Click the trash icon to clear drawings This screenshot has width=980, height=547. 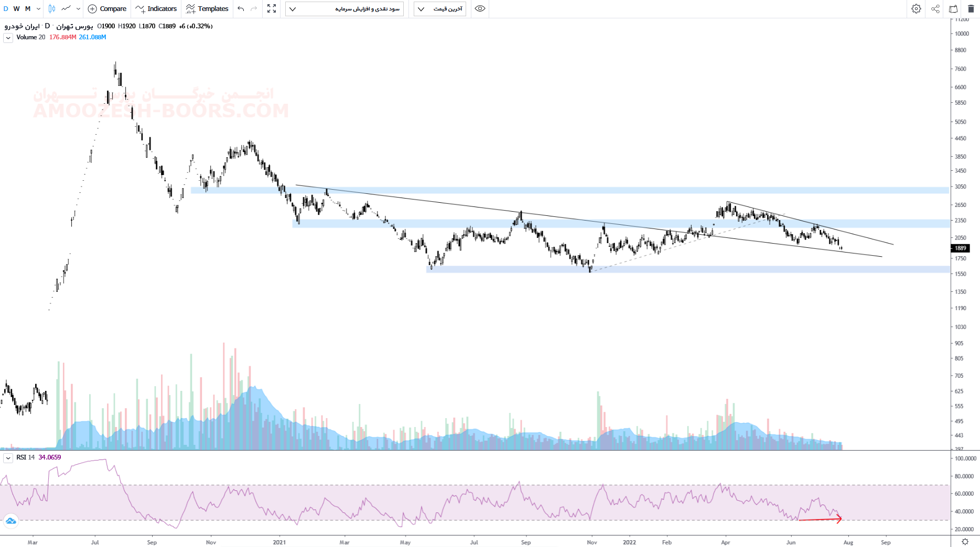coord(971,8)
